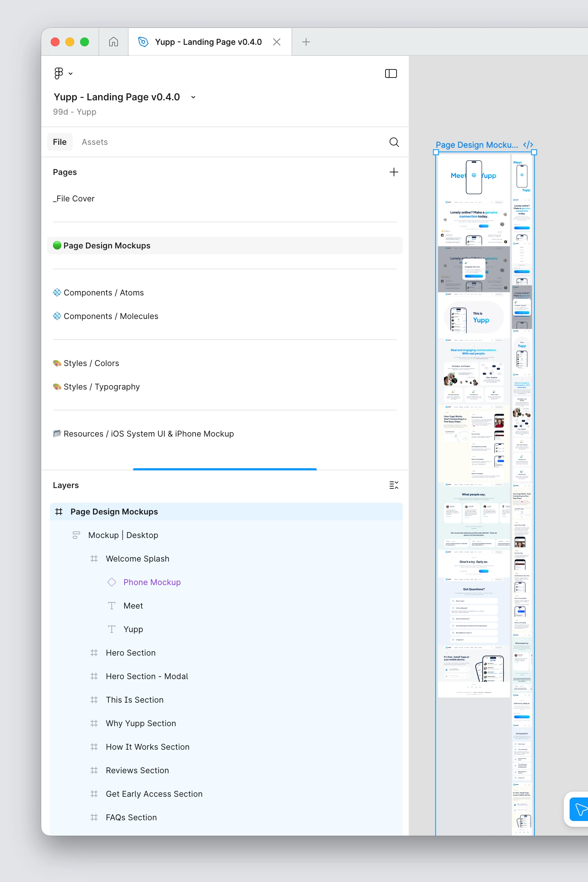Open the layer list sorting options

(394, 485)
